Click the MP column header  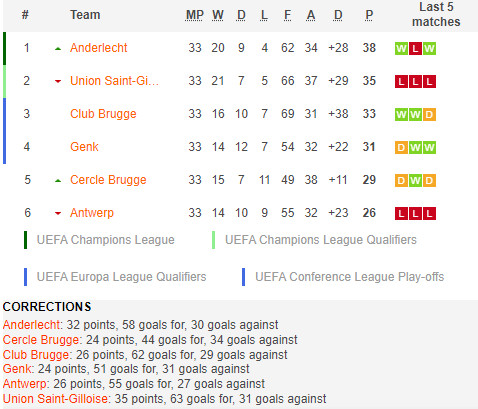(x=195, y=15)
